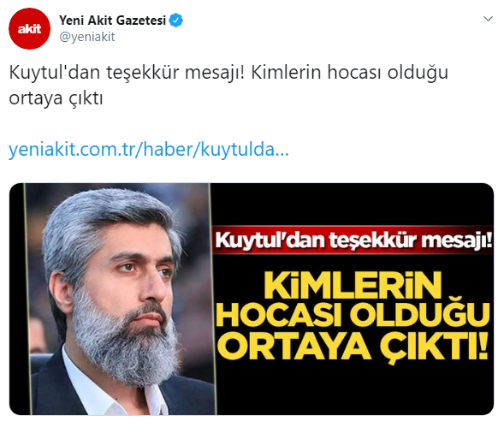Open the red akit profile avatar

(29, 28)
